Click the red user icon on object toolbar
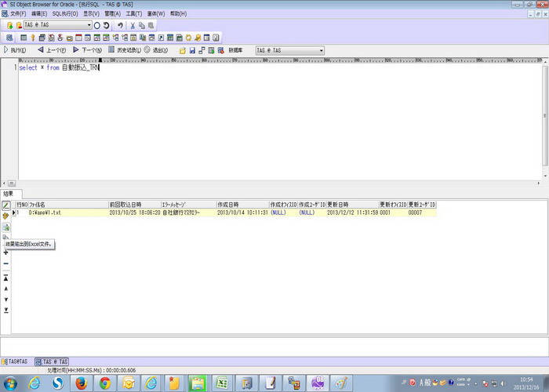 coord(60,38)
